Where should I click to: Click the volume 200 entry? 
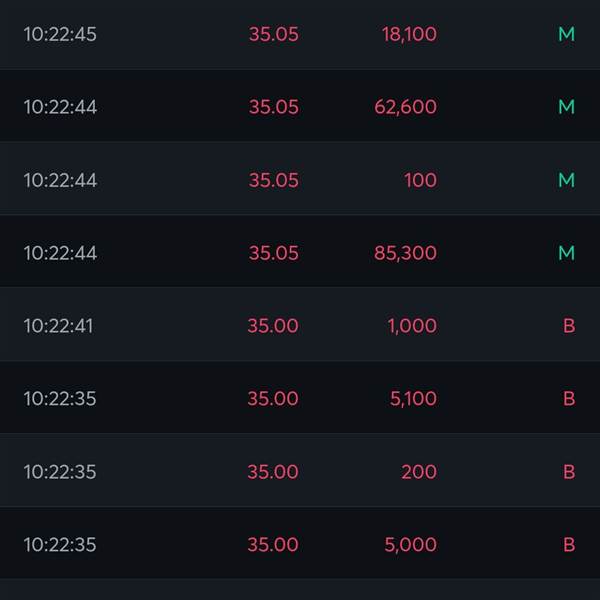[419, 472]
